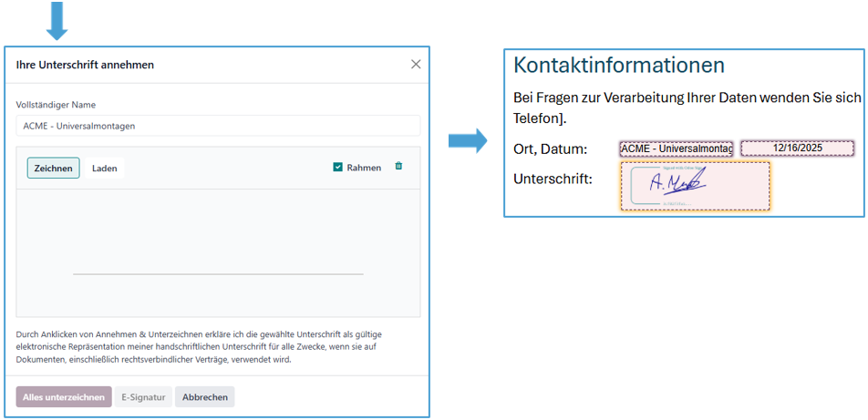Close the signature dialog with X
The image size is (868, 420).
(416, 64)
